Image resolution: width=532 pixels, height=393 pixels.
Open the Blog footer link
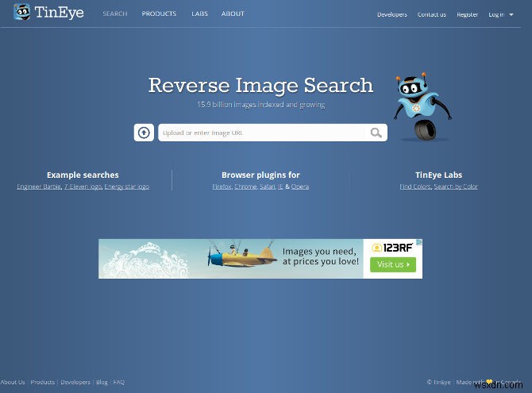pos(102,382)
